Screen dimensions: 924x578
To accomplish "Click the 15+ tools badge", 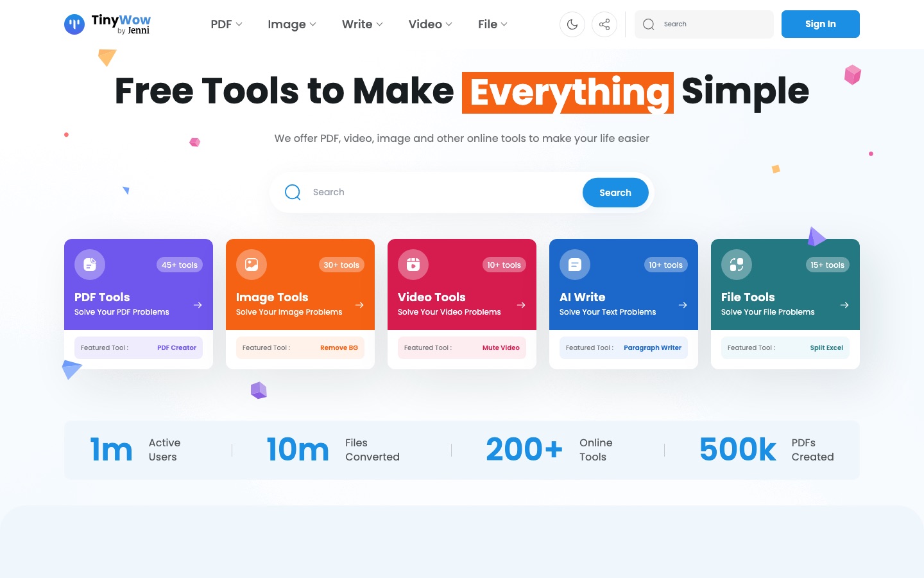I will point(827,265).
